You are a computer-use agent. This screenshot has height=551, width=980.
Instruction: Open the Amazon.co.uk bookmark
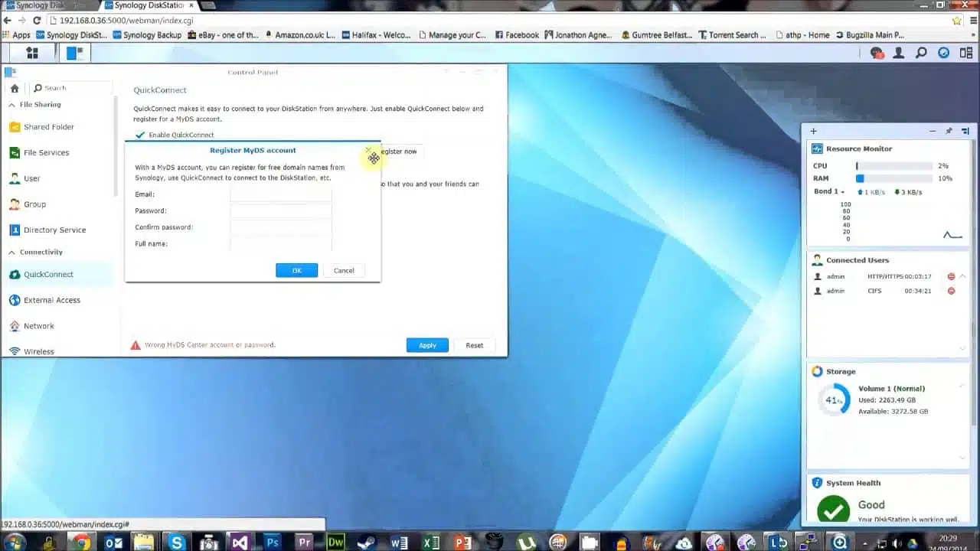(300, 35)
